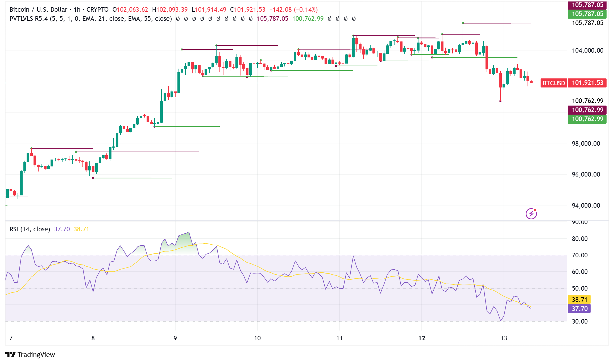Click the 104,000.00 price axis label

[588, 51]
